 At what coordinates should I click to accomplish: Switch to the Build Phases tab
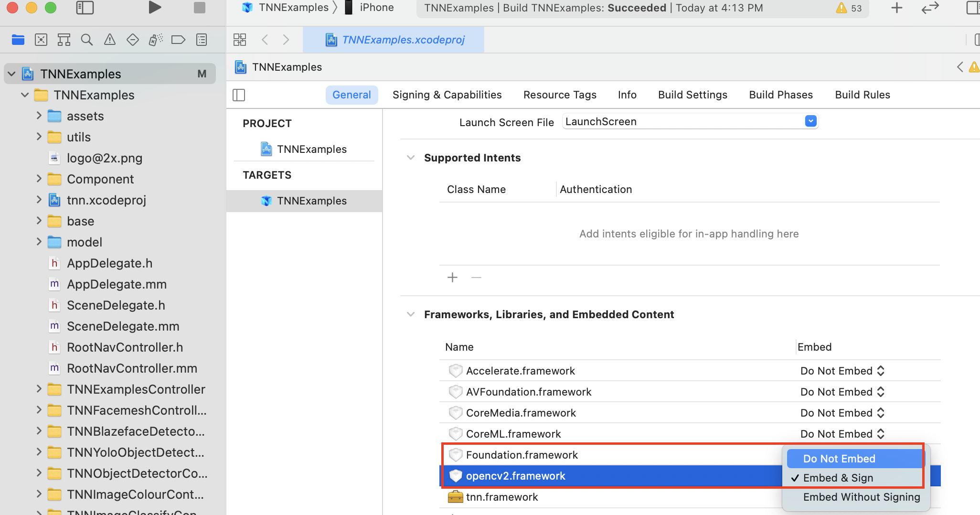click(x=781, y=95)
